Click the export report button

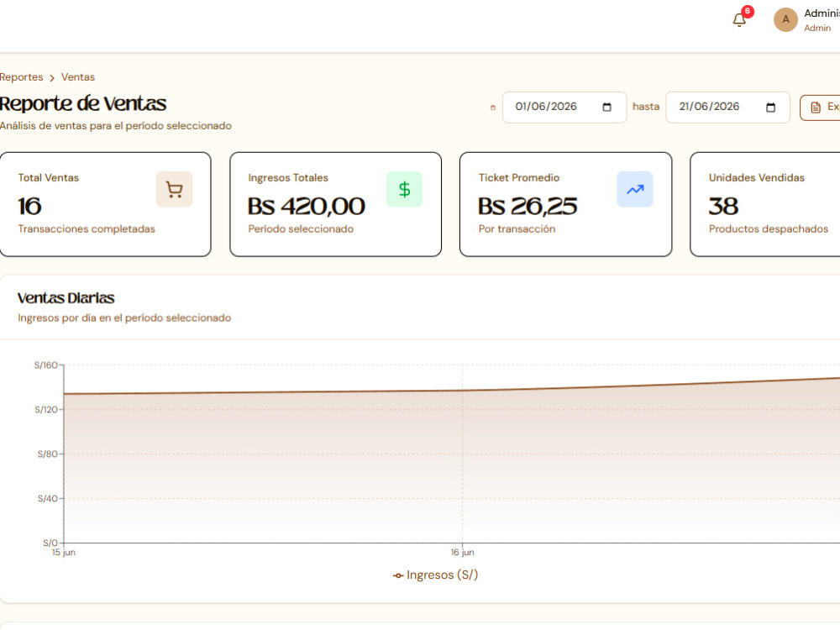pyautogui.click(x=820, y=108)
